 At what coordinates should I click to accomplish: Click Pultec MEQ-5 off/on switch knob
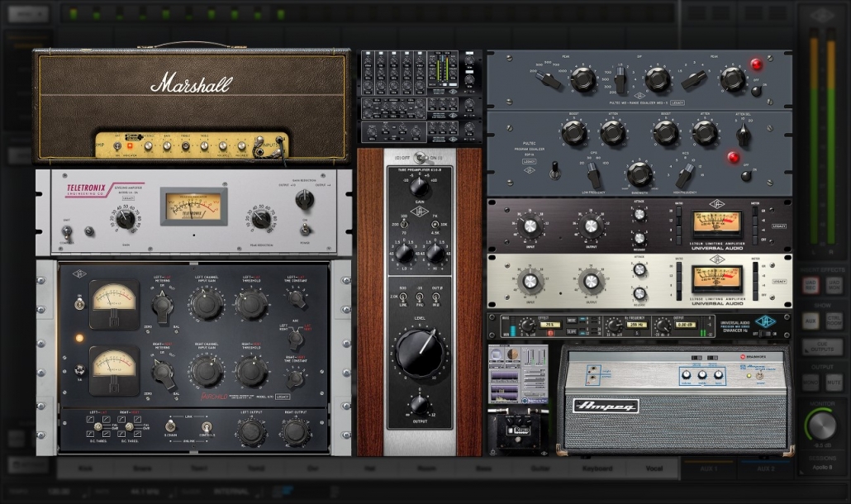pyautogui.click(x=755, y=90)
